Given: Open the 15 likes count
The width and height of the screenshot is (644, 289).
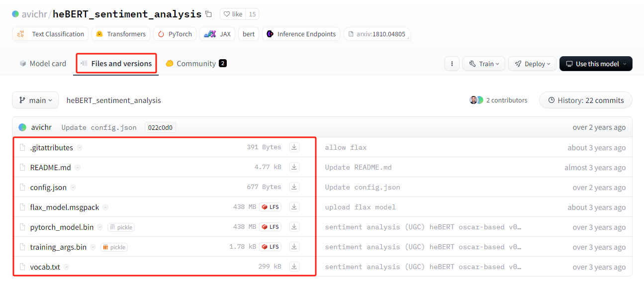Looking at the screenshot, I should [252, 14].
